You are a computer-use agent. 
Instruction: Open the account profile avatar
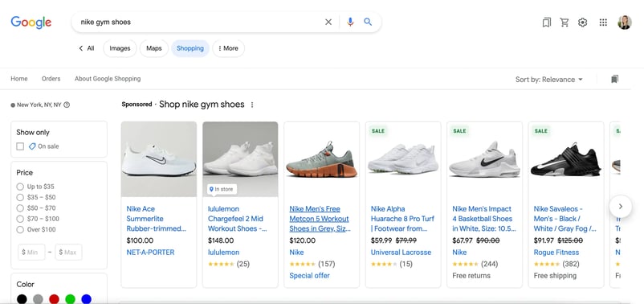point(624,23)
